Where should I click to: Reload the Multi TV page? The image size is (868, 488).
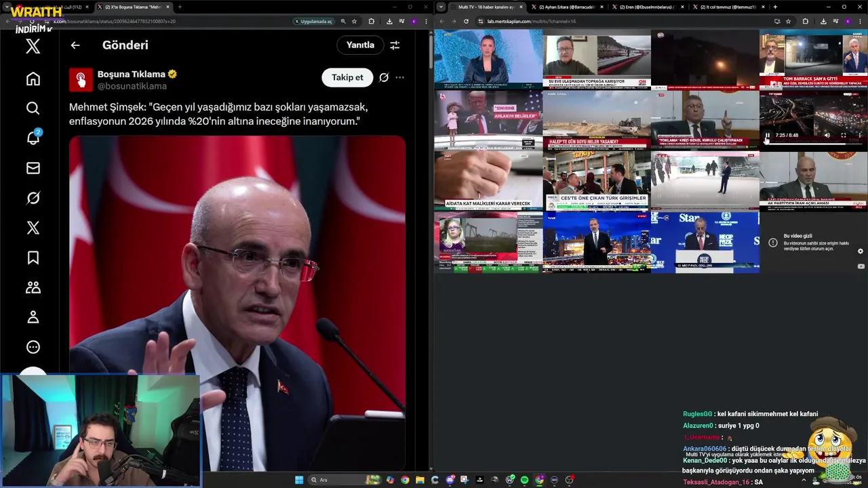tap(466, 21)
